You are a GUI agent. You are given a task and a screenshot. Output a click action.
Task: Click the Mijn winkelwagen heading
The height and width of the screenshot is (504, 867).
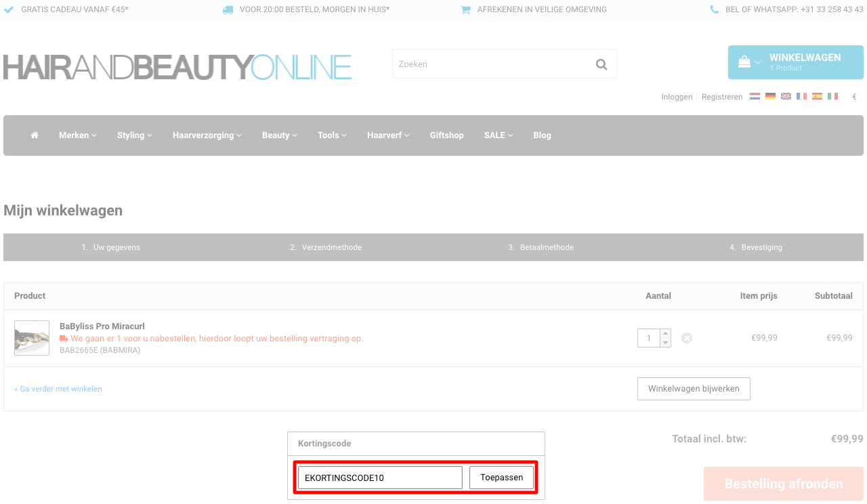(x=63, y=211)
